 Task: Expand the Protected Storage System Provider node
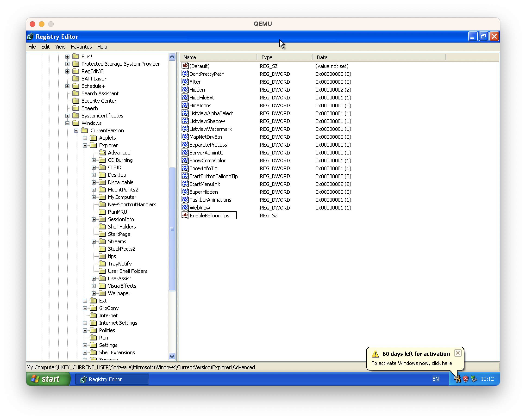click(x=67, y=64)
